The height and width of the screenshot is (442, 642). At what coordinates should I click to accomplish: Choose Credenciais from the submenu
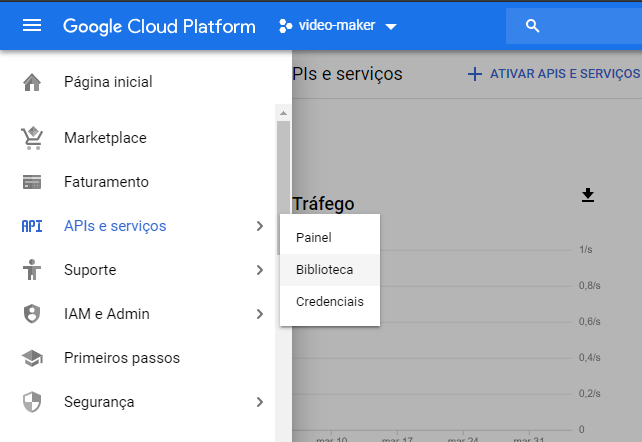(330, 302)
